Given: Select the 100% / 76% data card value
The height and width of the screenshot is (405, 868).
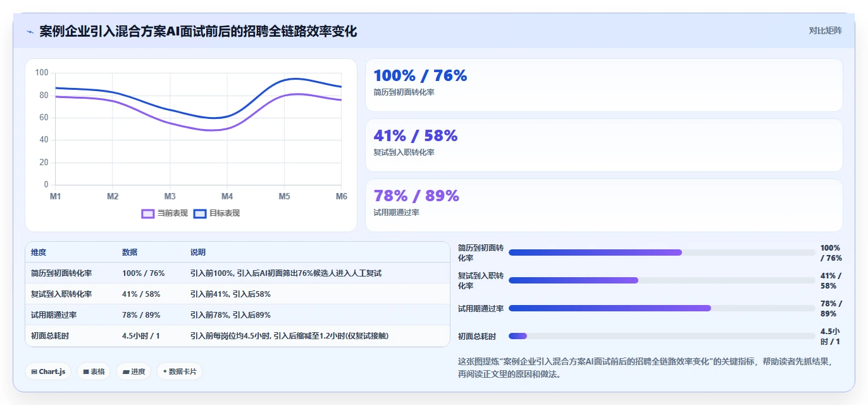Looking at the screenshot, I should (420, 76).
